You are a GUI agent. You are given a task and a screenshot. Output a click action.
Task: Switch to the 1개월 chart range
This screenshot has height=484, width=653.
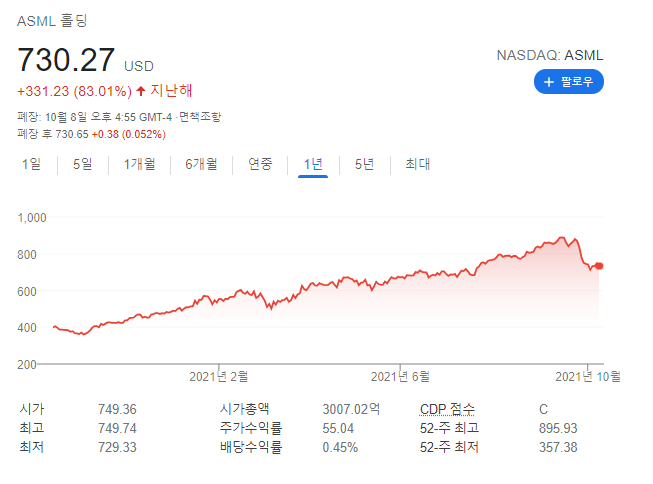pyautogui.click(x=140, y=164)
